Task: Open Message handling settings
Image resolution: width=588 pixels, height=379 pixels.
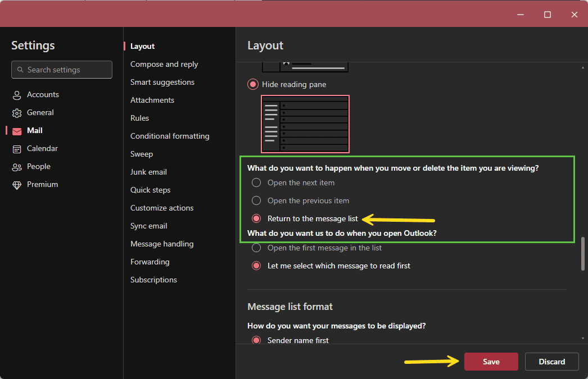Action: click(162, 244)
